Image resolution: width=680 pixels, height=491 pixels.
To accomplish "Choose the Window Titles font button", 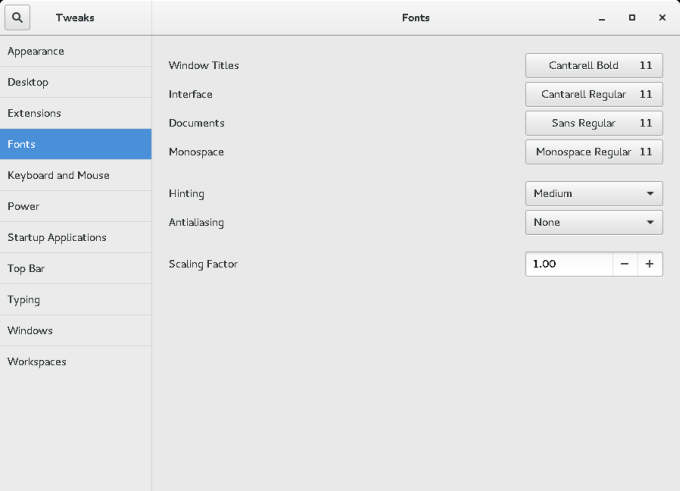I will click(x=593, y=66).
